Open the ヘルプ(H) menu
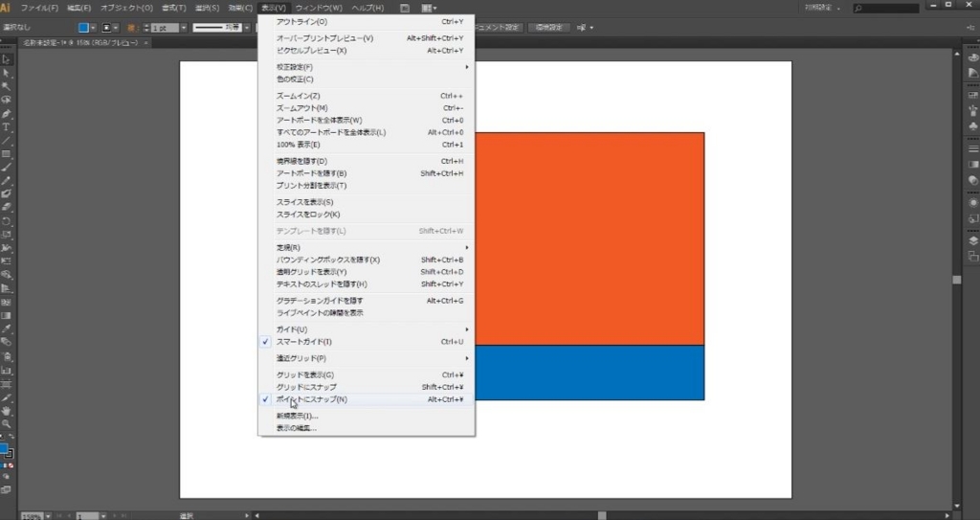The image size is (980, 520). click(367, 8)
